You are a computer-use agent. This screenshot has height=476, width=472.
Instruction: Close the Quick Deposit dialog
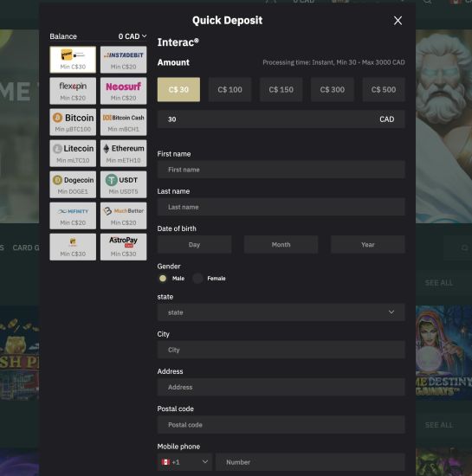point(398,21)
